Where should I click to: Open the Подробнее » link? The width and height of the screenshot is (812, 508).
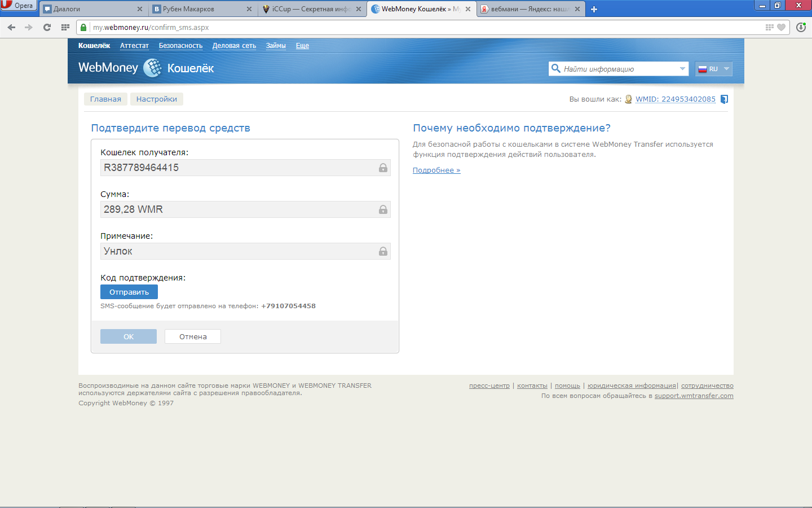436,170
